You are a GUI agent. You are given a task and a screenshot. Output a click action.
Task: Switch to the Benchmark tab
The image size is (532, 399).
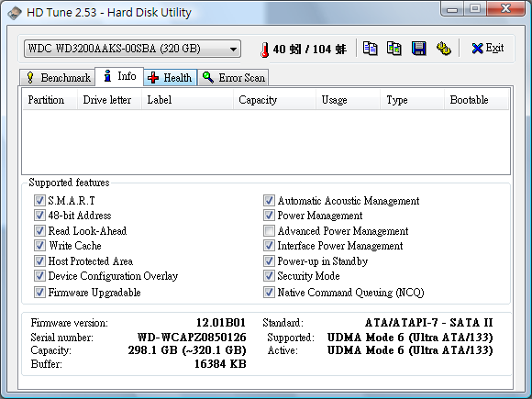tap(58, 78)
